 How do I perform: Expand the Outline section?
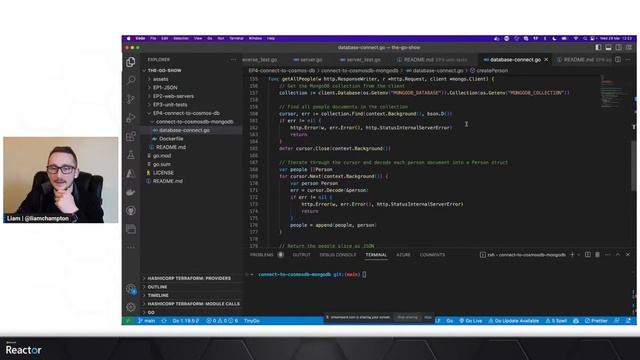tap(192, 287)
